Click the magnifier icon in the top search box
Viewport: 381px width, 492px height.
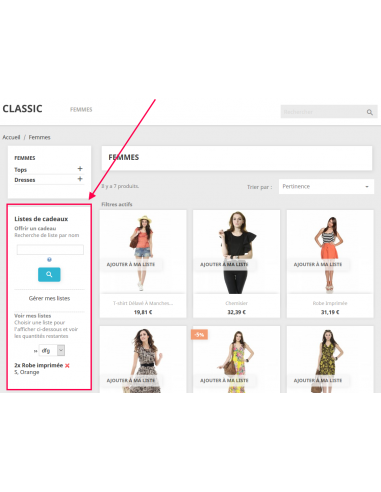(x=369, y=112)
